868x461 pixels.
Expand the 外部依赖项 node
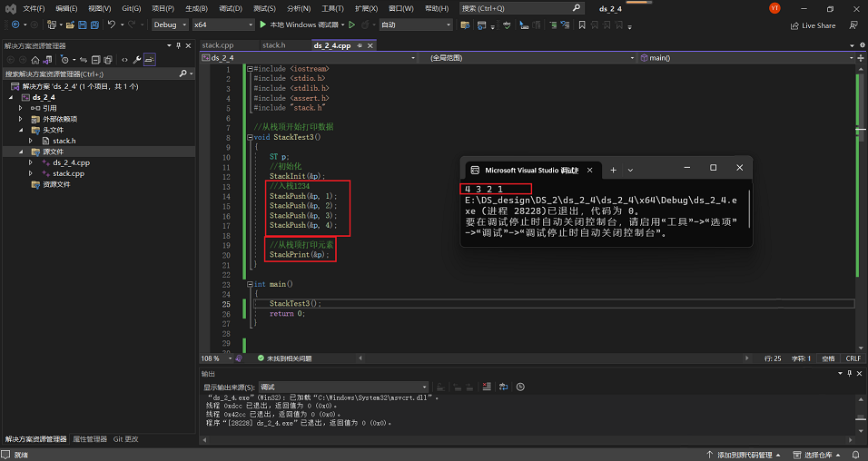tap(21, 119)
